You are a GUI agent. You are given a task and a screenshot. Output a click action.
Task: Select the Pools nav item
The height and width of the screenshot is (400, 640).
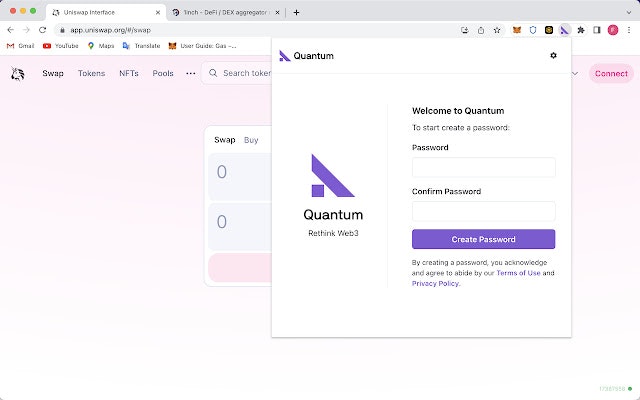click(x=163, y=73)
